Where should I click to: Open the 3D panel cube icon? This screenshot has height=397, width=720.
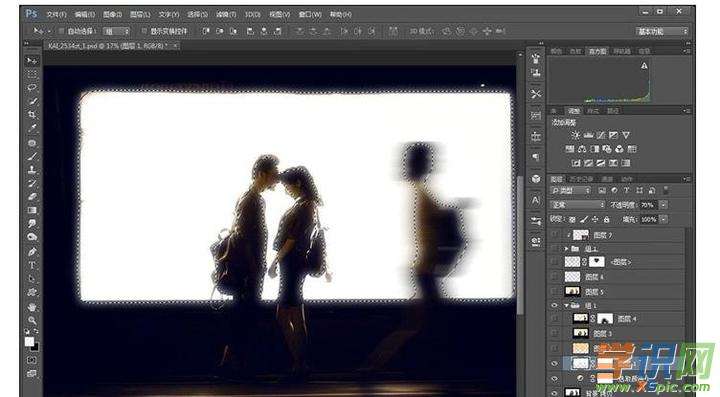click(535, 179)
